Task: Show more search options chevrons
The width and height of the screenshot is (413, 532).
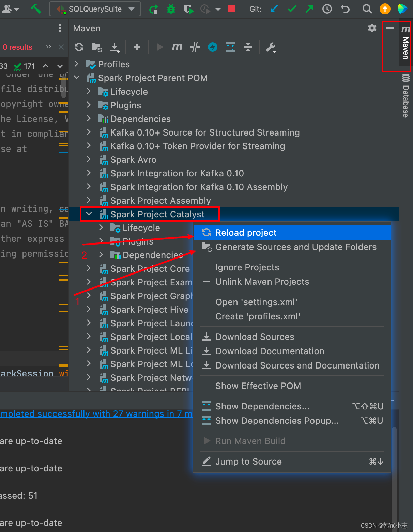Action: click(49, 47)
